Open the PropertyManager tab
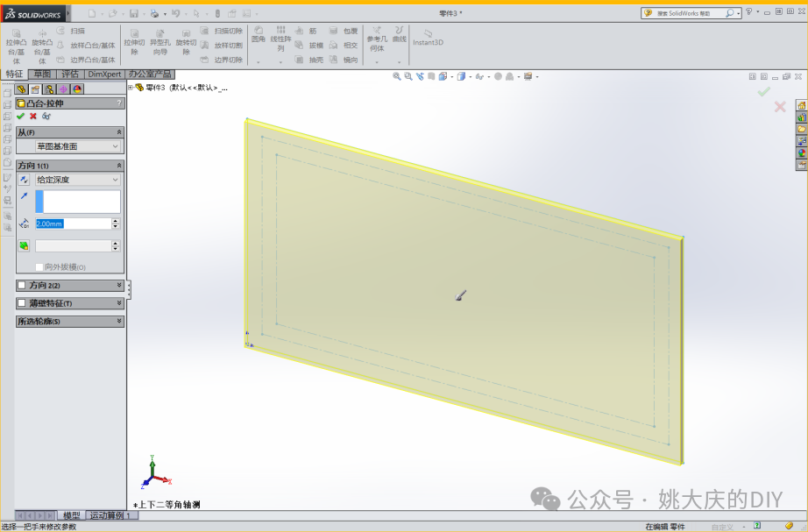Image resolution: width=808 pixels, height=532 pixels. pos(35,89)
